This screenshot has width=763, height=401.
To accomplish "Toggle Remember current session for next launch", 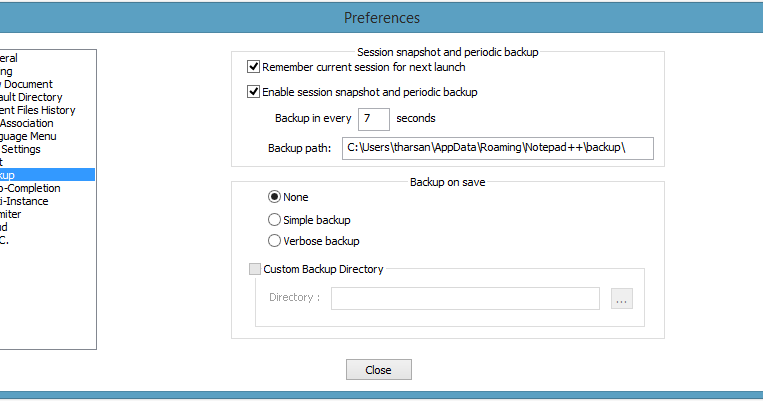I will point(254,67).
